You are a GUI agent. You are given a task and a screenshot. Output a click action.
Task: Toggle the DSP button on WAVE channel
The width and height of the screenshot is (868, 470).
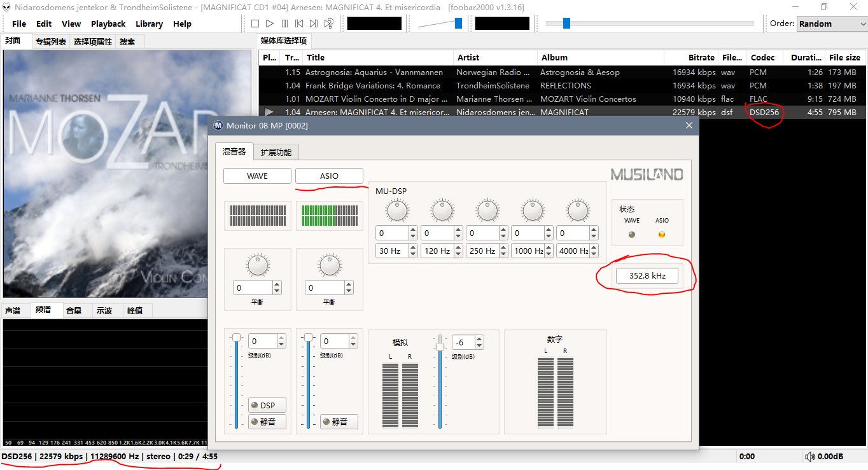(267, 405)
